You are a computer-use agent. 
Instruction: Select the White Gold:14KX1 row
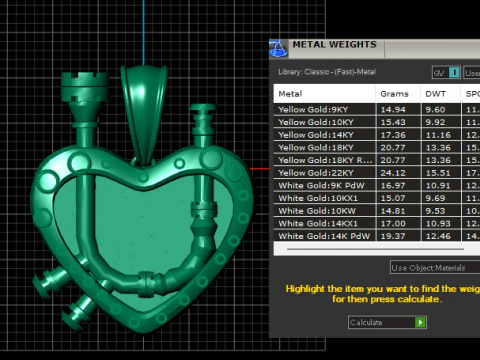377,223
